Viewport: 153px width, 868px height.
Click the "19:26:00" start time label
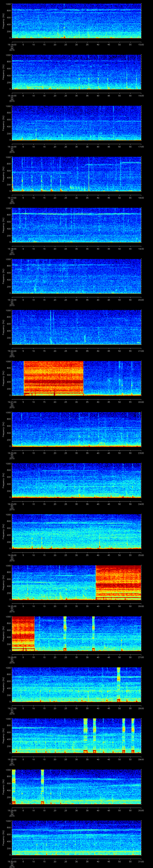click(12, 657)
